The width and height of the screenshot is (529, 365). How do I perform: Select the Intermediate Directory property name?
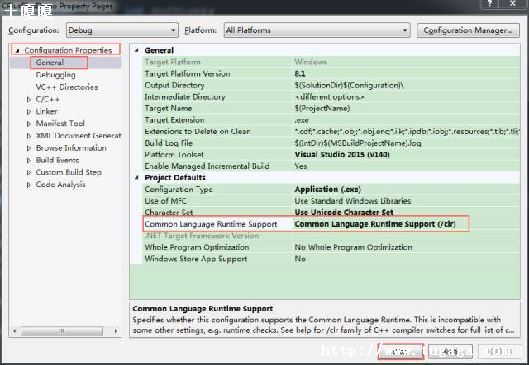(x=185, y=97)
